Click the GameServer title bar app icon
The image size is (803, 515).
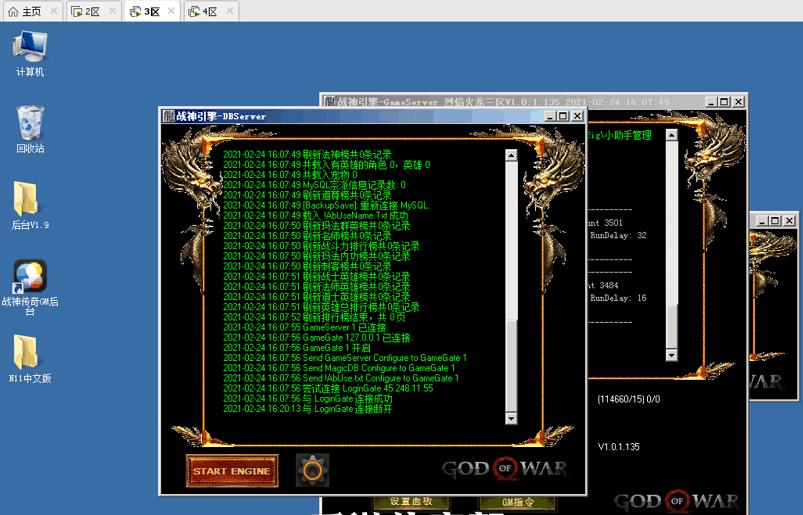click(x=330, y=102)
